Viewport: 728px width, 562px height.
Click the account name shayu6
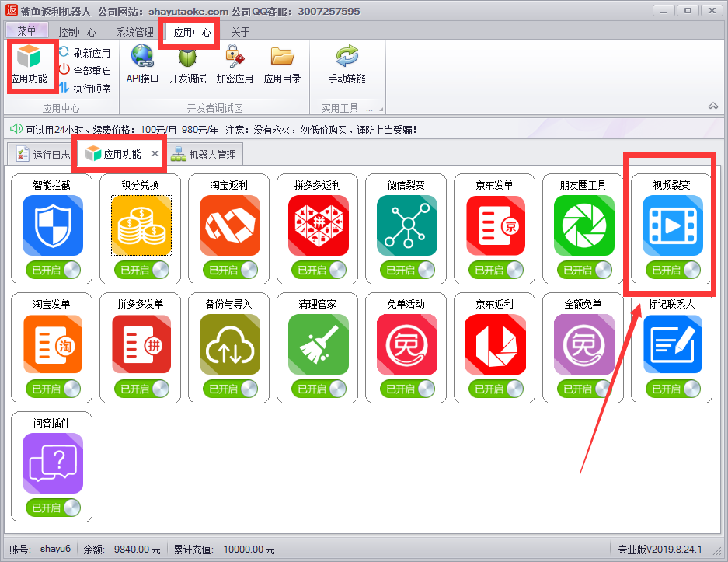coord(55,549)
